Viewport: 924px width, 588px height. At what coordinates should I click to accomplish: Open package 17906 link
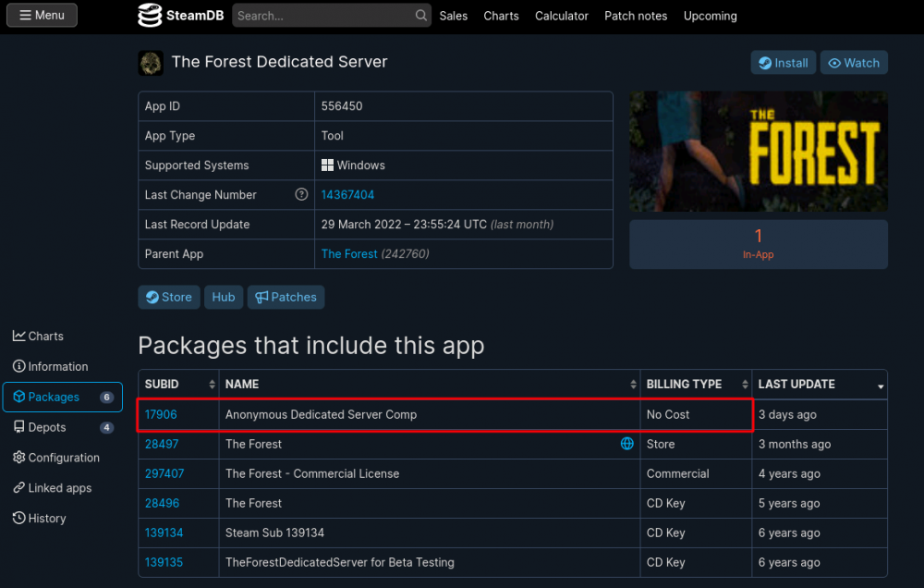tap(161, 414)
